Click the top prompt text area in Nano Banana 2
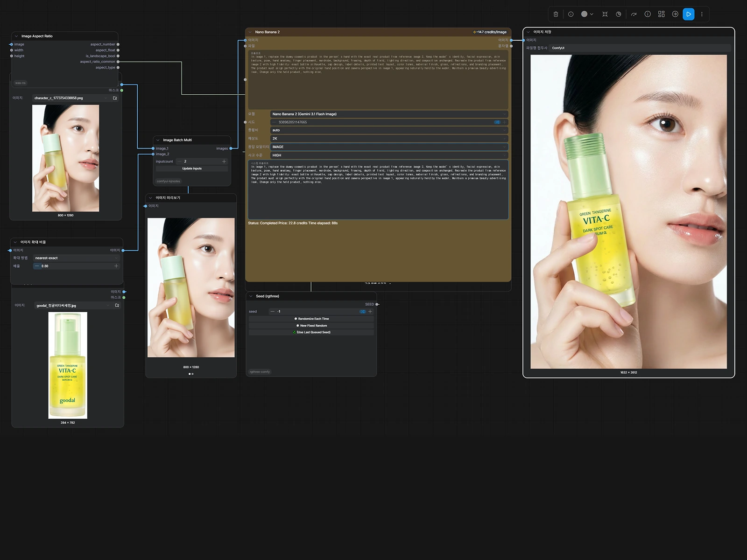747x560 pixels. (x=378, y=80)
